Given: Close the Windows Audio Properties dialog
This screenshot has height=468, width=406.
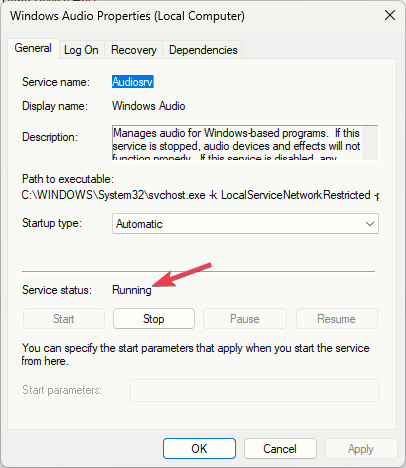Looking at the screenshot, I should [x=389, y=15].
